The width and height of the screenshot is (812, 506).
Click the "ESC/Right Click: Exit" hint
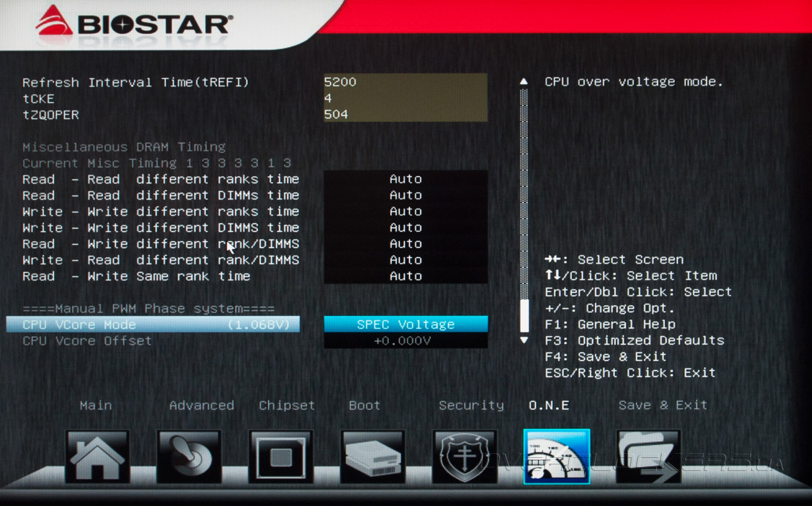click(x=630, y=373)
